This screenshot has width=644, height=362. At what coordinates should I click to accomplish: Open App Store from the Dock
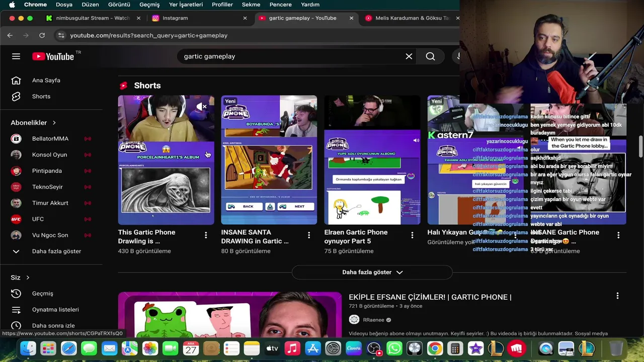[313, 348]
